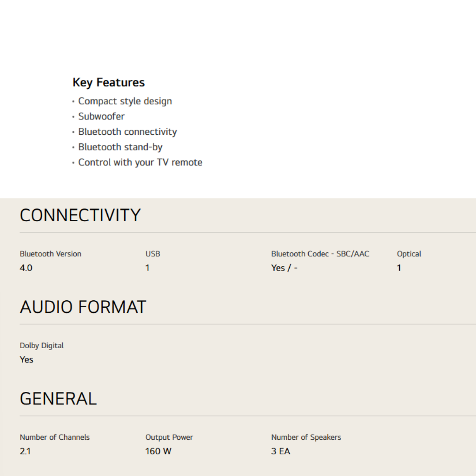The image size is (476, 476).
Task: Select the 'Yes / -' codec value
Action: [x=284, y=268]
